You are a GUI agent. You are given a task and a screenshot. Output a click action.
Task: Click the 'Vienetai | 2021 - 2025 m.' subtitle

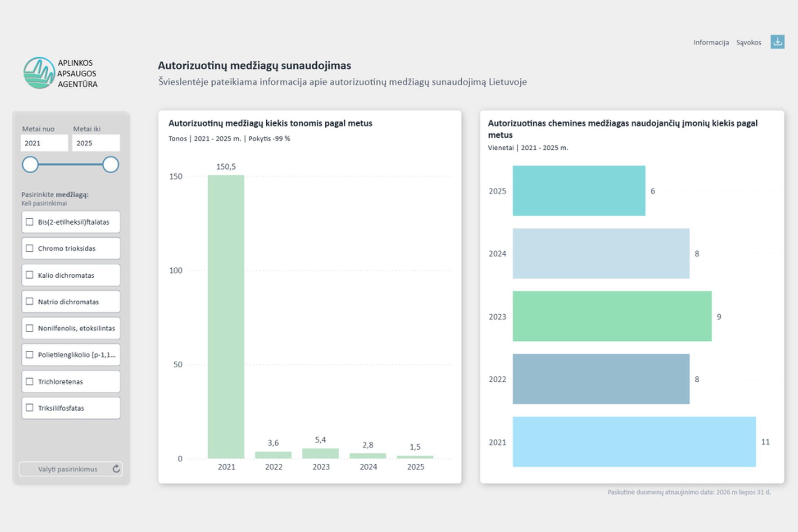pyautogui.click(x=528, y=148)
